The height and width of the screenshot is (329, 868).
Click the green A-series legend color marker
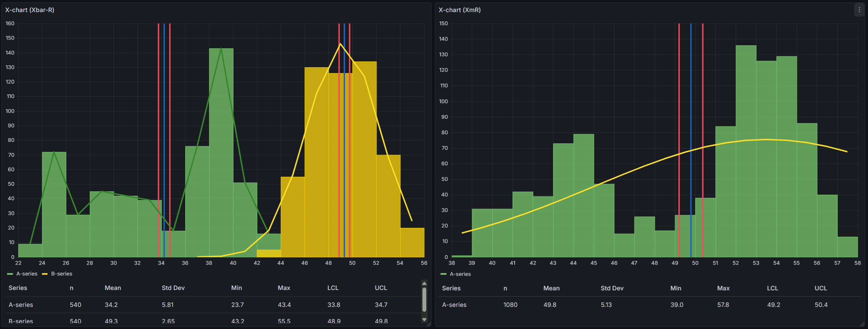point(10,274)
